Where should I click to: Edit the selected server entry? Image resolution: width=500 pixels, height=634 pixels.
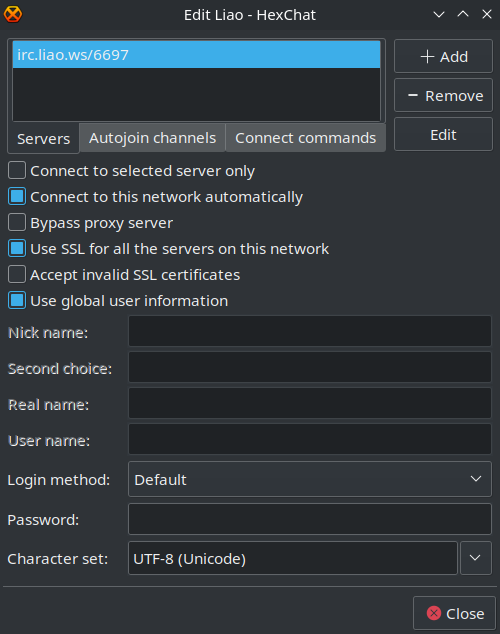443,135
